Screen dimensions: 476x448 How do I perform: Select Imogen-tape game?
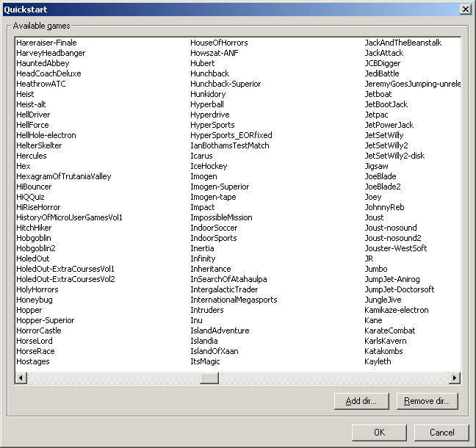point(213,197)
